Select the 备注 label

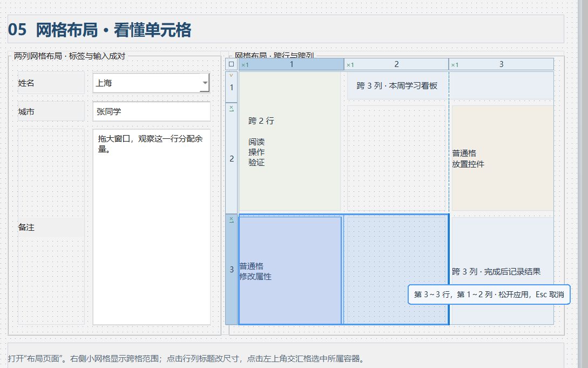pyautogui.click(x=51, y=228)
